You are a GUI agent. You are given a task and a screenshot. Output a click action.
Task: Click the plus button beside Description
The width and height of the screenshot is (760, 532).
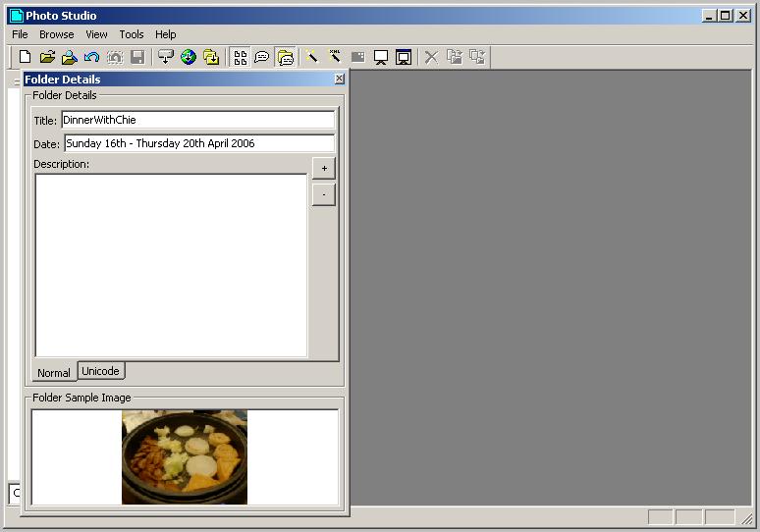point(324,168)
